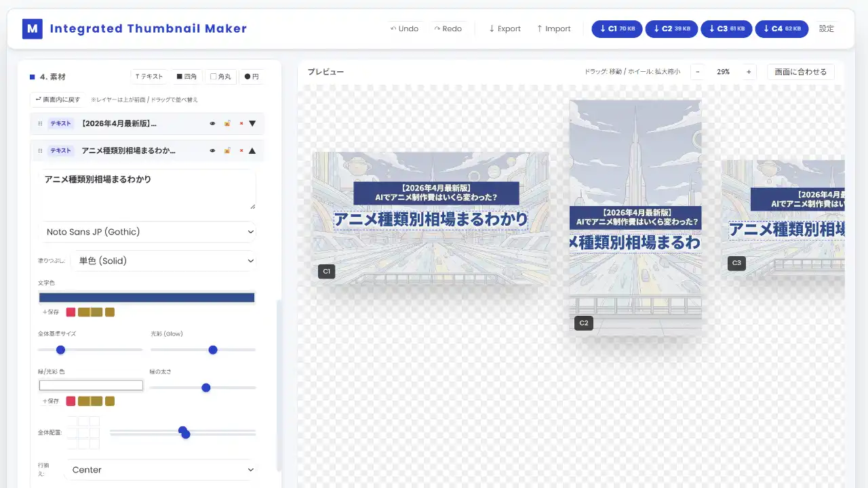Hide the 【2026年4月最新版】 layer with its eye icon

[x=212, y=123]
